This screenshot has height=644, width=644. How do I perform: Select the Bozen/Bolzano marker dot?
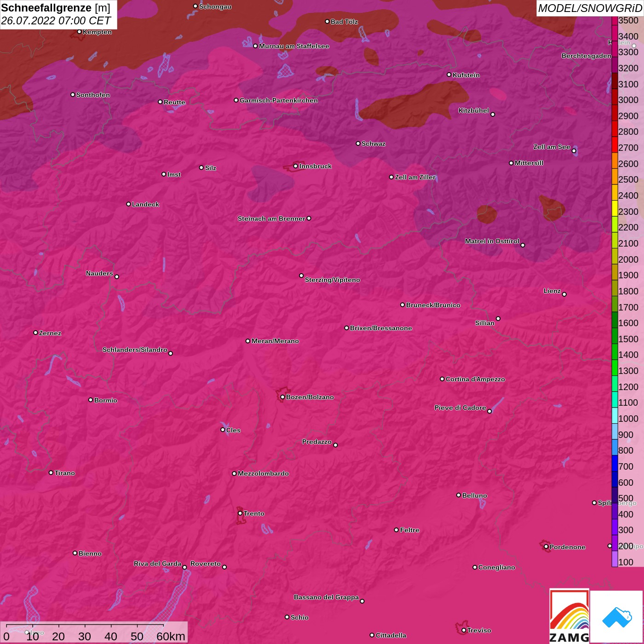pyautogui.click(x=282, y=397)
